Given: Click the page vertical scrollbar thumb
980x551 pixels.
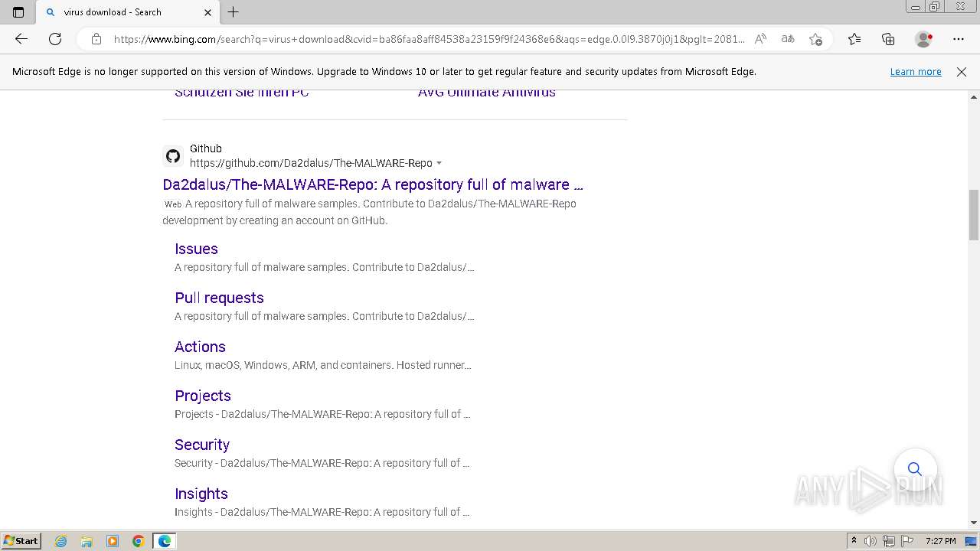Looking at the screenshot, I should tap(974, 215).
